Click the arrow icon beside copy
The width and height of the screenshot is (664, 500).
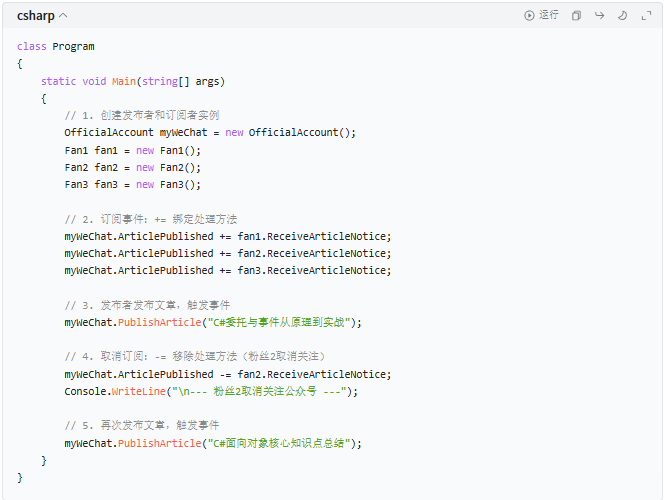600,15
